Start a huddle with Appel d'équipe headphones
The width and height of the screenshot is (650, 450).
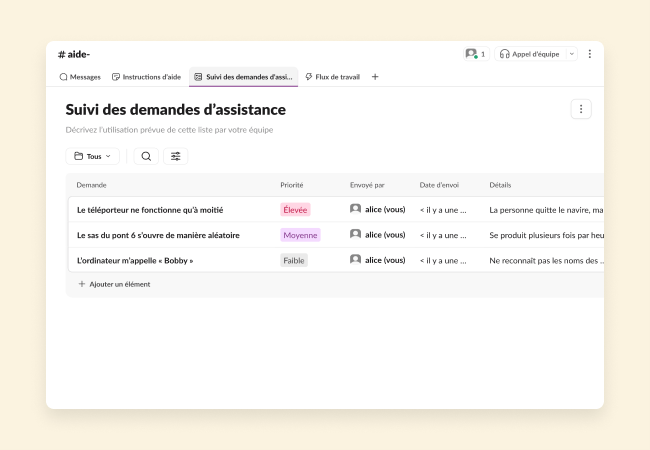[531, 54]
